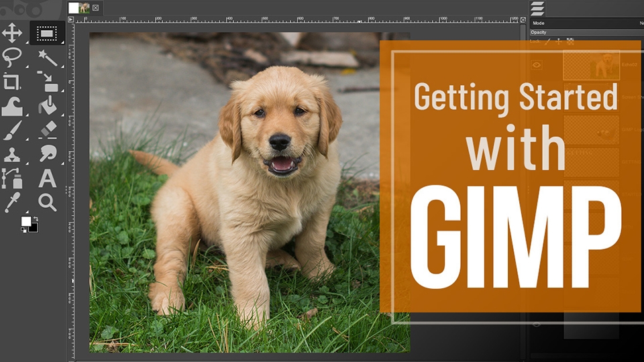Click the background color swatch
Screen dimensions: 644x362
(34, 227)
